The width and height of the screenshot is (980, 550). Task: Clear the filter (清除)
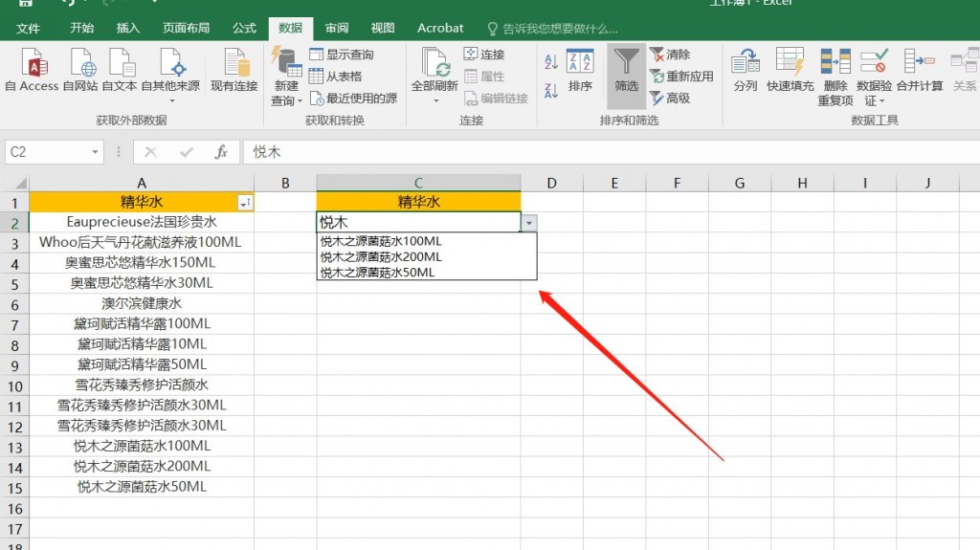point(670,55)
